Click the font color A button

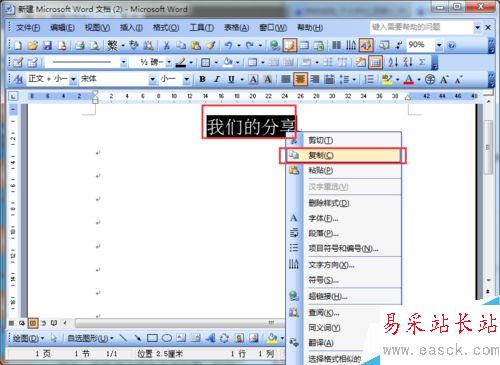point(409,79)
